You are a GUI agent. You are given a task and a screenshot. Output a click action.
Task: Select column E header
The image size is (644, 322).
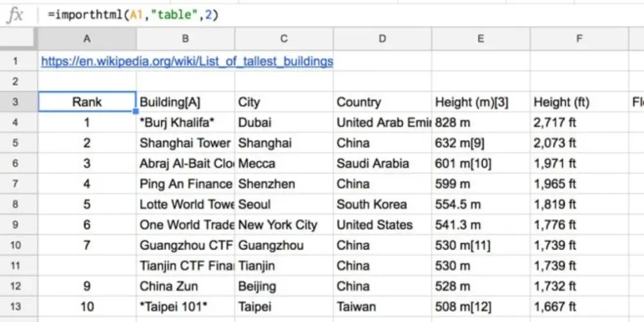(480, 39)
